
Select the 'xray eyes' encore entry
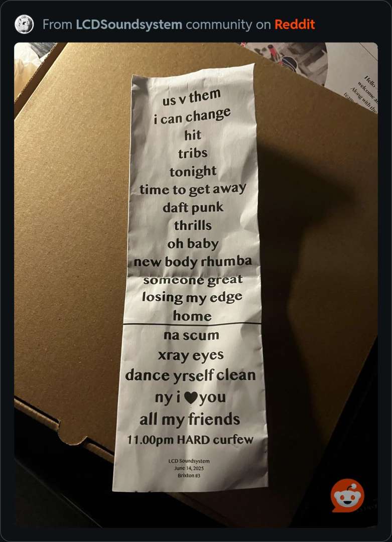(x=190, y=355)
